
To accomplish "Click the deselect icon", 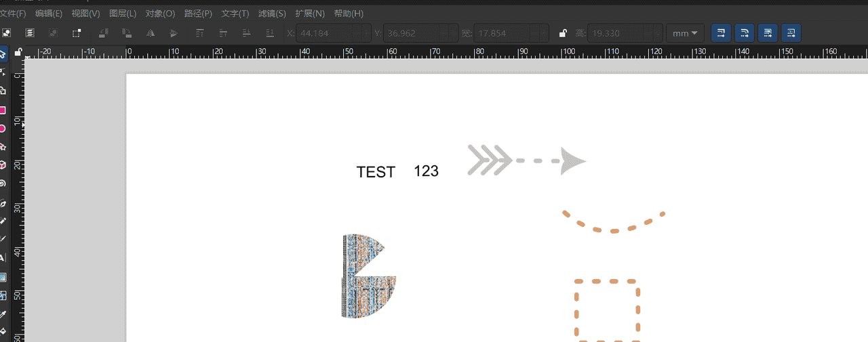I will pyautogui.click(x=54, y=33).
